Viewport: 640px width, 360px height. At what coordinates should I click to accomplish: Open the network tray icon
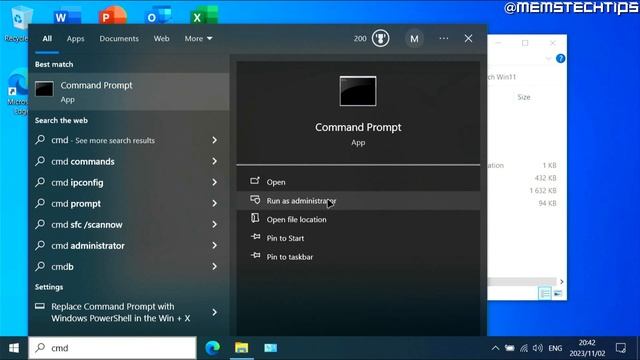[524, 348]
